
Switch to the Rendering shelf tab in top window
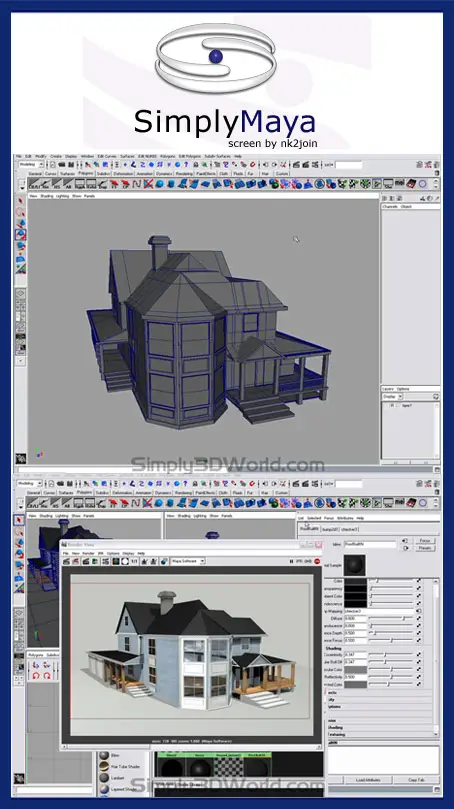184,174
